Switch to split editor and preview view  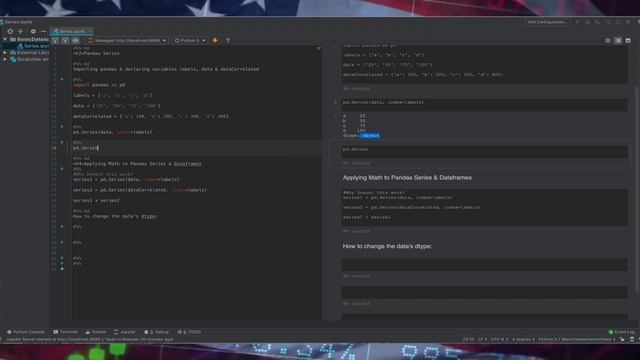(618, 40)
